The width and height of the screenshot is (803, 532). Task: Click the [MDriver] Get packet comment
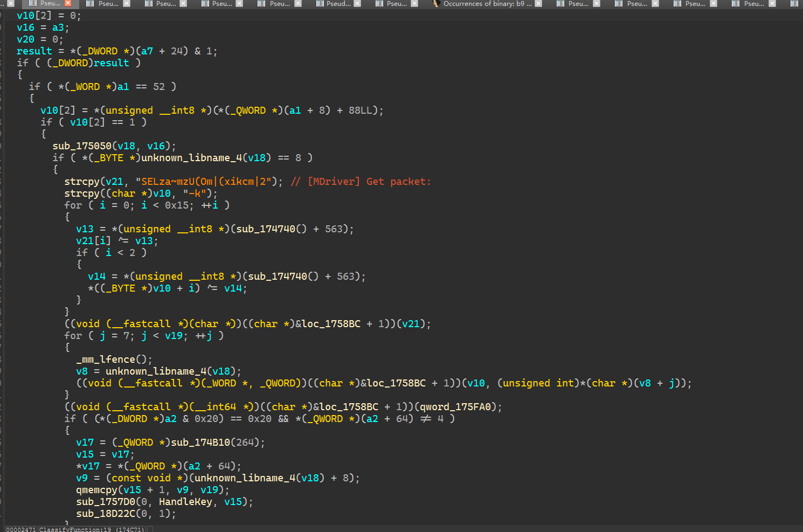coord(369,182)
